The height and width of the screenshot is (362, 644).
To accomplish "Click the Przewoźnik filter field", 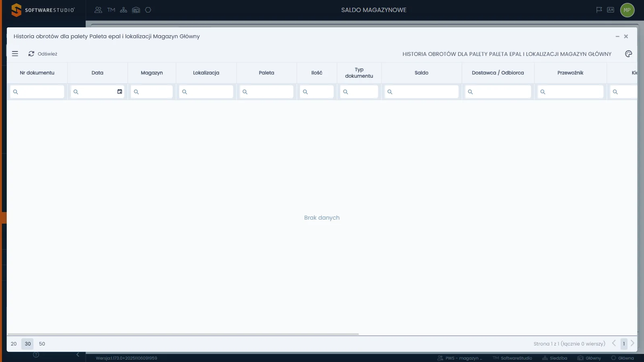I will [x=570, y=92].
